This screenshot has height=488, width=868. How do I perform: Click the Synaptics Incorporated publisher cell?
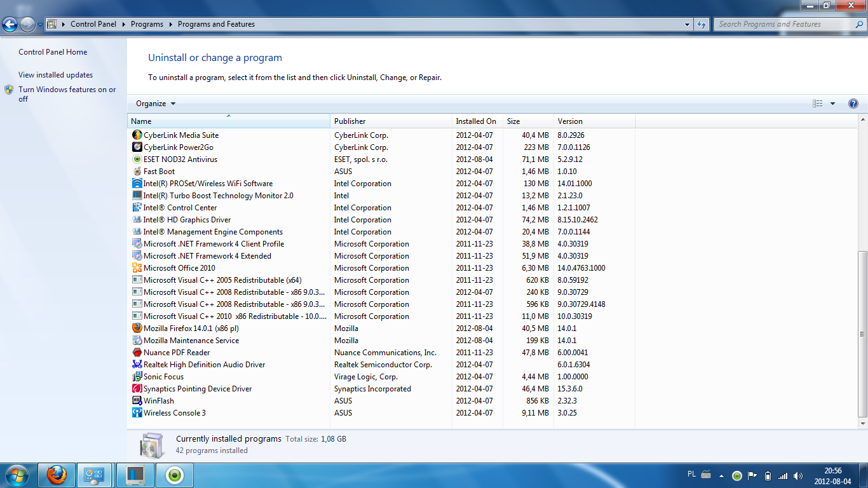(372, 389)
